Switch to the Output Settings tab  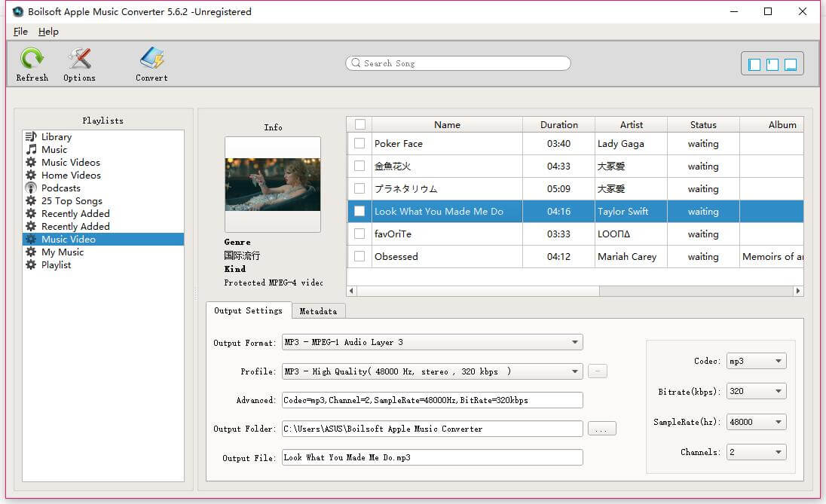click(x=248, y=310)
